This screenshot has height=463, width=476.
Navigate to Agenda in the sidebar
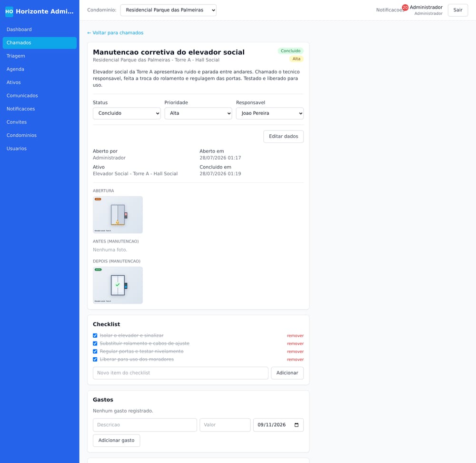pyautogui.click(x=40, y=69)
